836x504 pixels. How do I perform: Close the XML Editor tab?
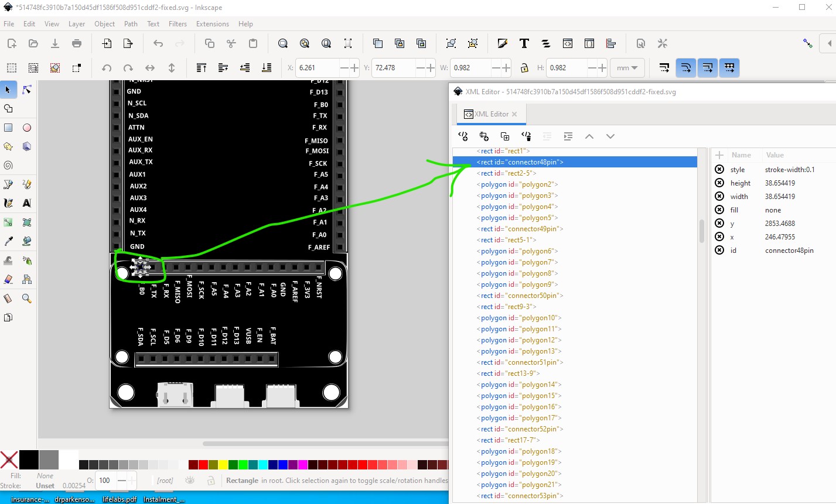click(514, 114)
